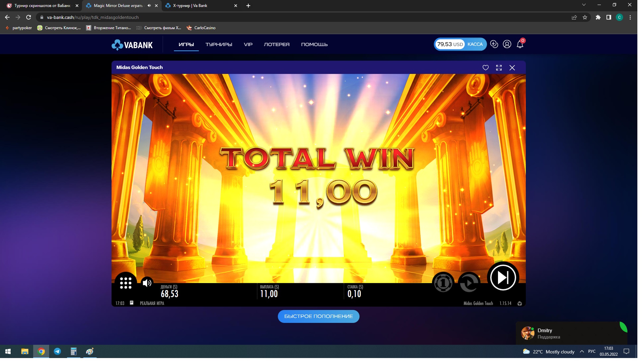Click БЫСТРОЕ ПОПОЛНЕНИЕ quick deposit button
The width and height of the screenshot is (644, 364).
point(318,316)
